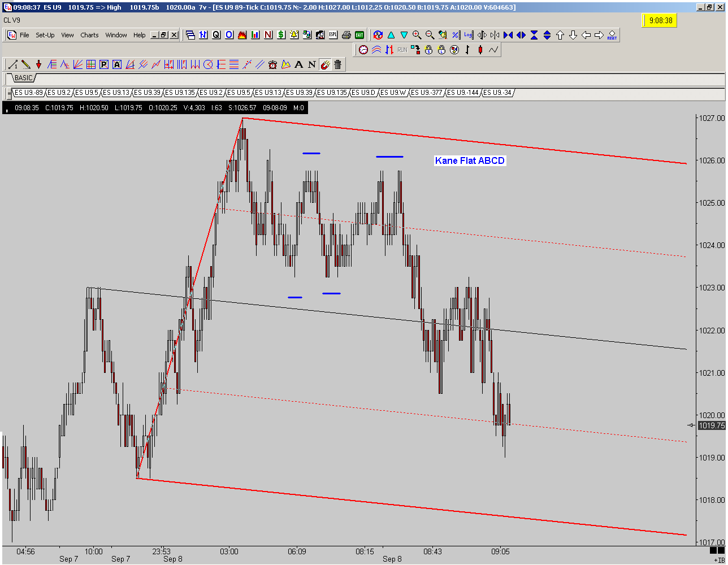The width and height of the screenshot is (728, 565).
Task: Select the pencil drawing tool
Action: point(26,64)
